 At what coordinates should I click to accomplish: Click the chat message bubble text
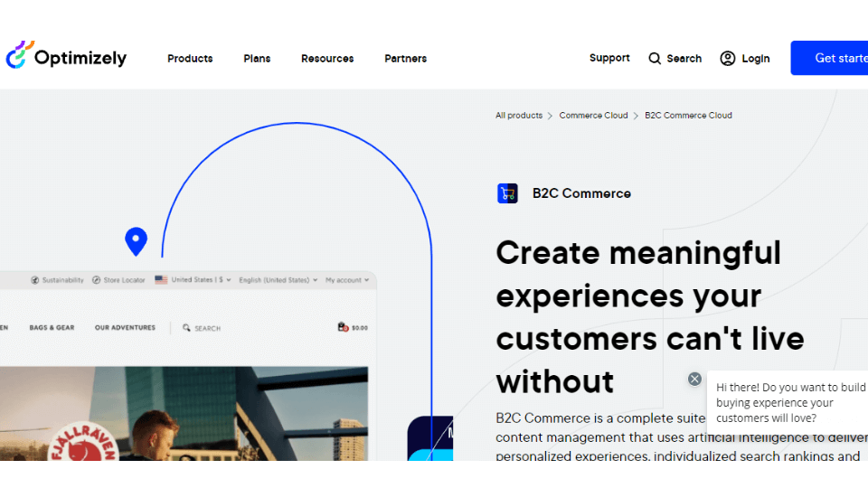click(790, 403)
